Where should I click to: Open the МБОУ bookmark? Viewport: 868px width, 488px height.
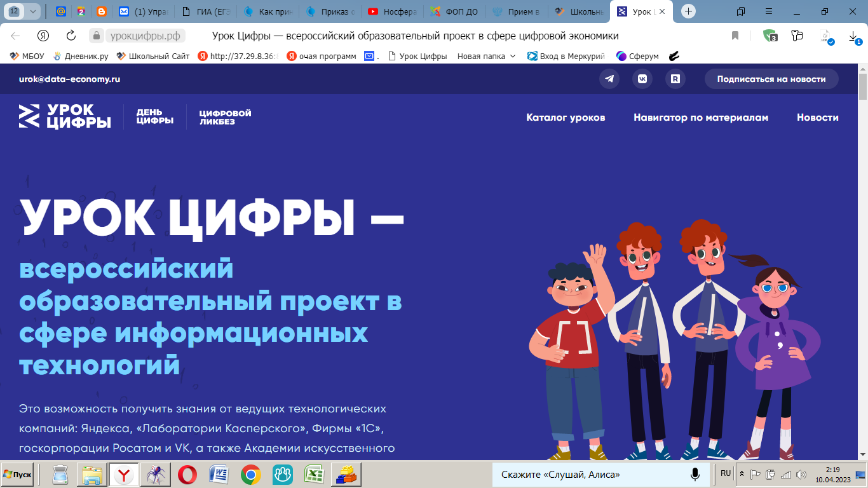coord(27,56)
